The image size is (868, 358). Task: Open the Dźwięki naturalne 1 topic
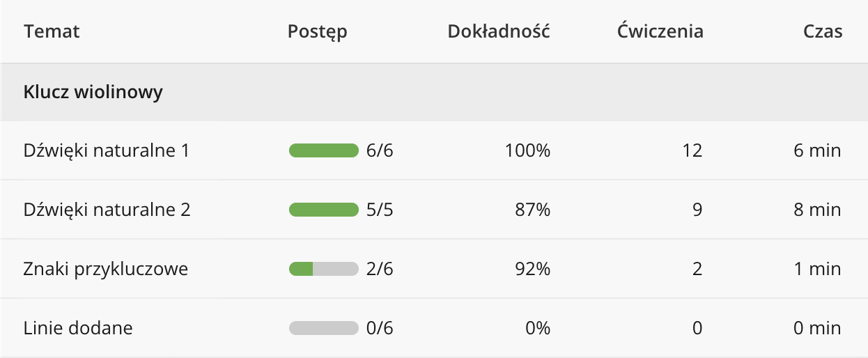106,150
